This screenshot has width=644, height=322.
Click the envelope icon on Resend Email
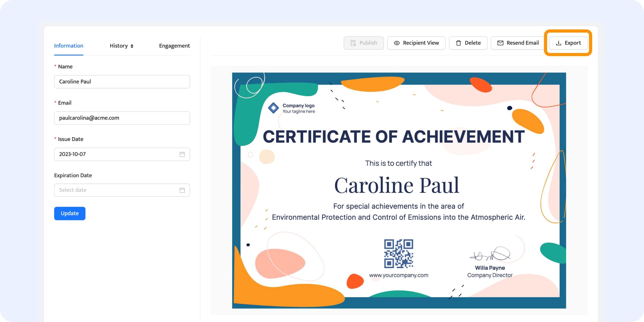point(500,43)
